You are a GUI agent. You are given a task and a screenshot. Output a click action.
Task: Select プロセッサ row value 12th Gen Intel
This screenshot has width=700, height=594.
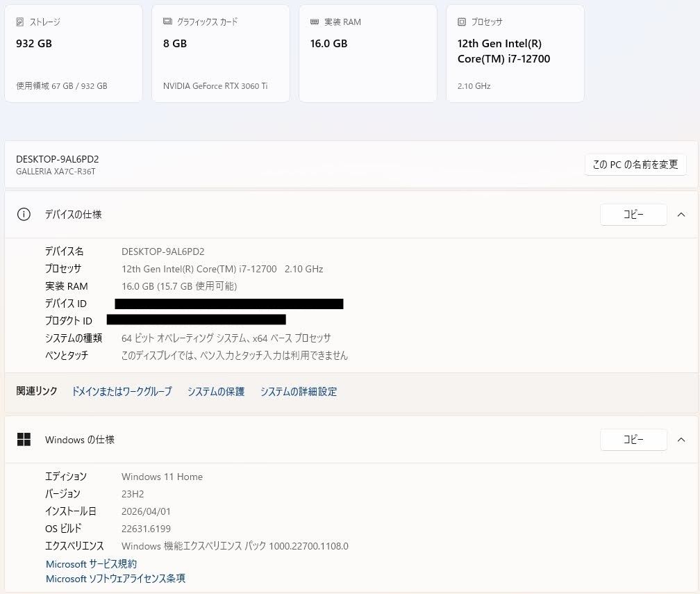tap(222, 269)
